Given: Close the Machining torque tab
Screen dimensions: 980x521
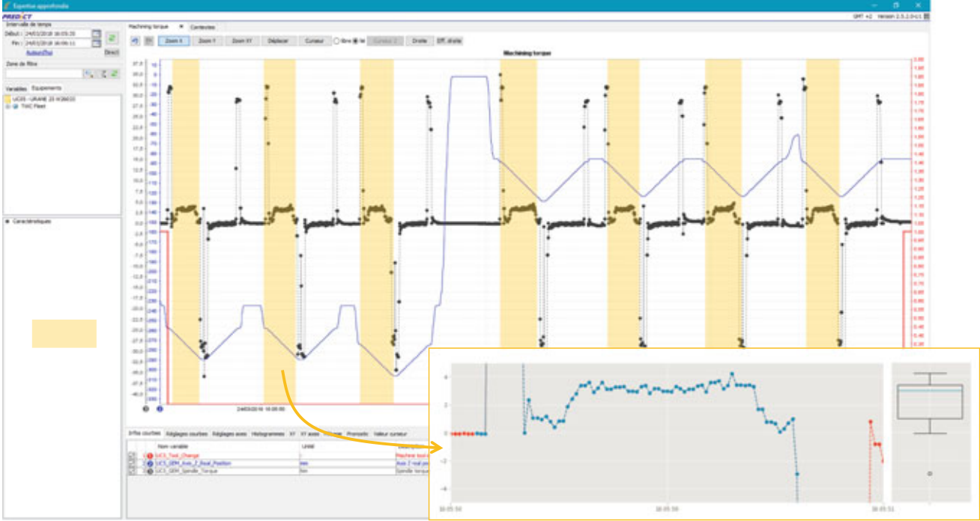Looking at the screenshot, I should [x=181, y=26].
